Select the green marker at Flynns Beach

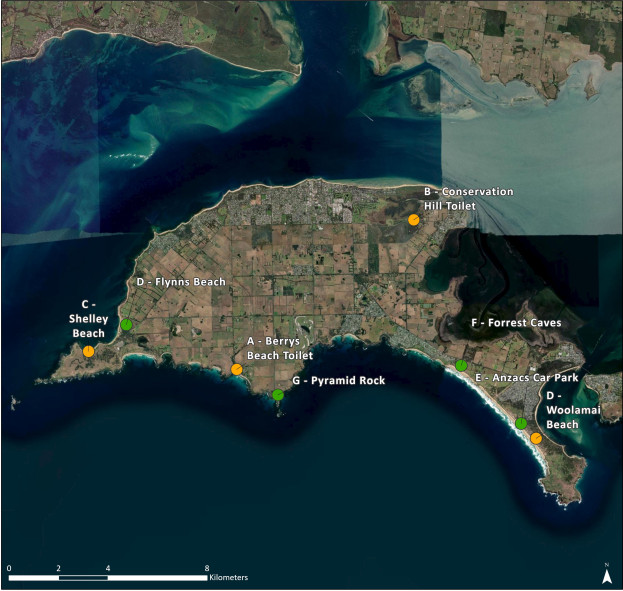click(x=126, y=325)
